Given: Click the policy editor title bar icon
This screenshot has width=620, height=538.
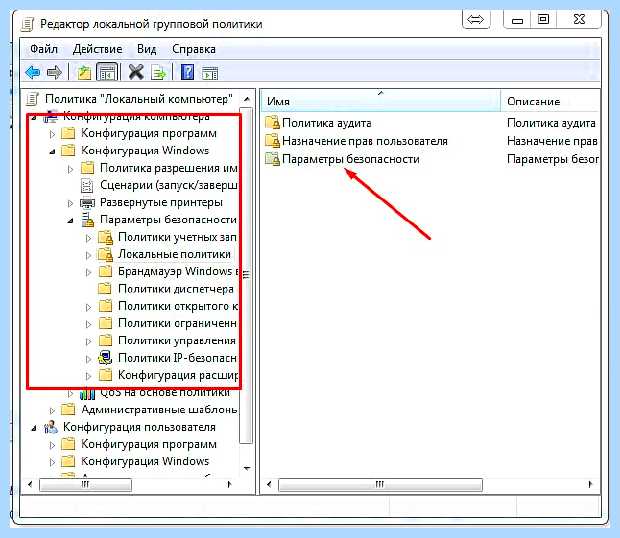Looking at the screenshot, I should click(x=27, y=24).
